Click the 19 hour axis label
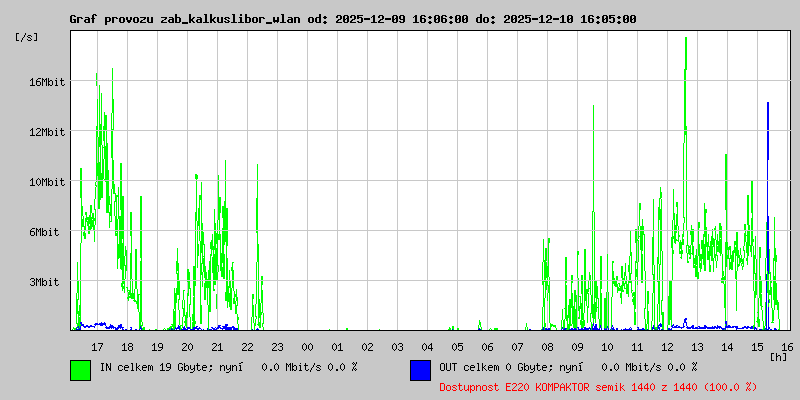This screenshot has height=400, width=800. tap(157, 347)
